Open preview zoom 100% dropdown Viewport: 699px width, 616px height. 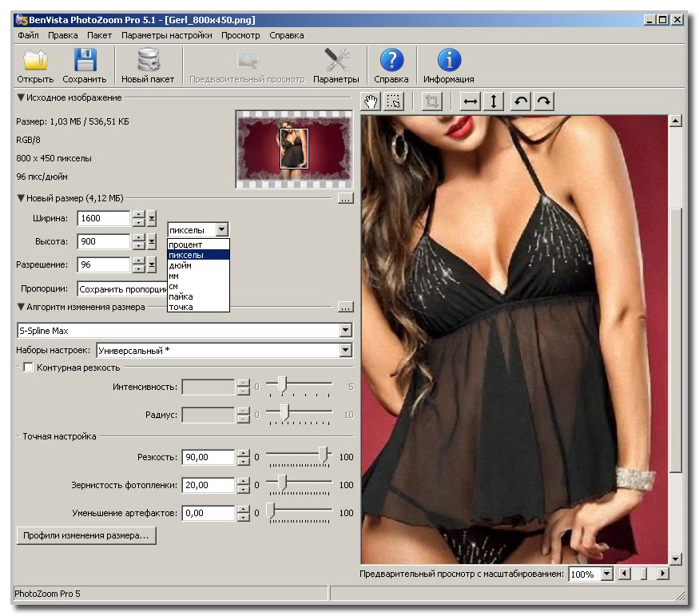606,574
